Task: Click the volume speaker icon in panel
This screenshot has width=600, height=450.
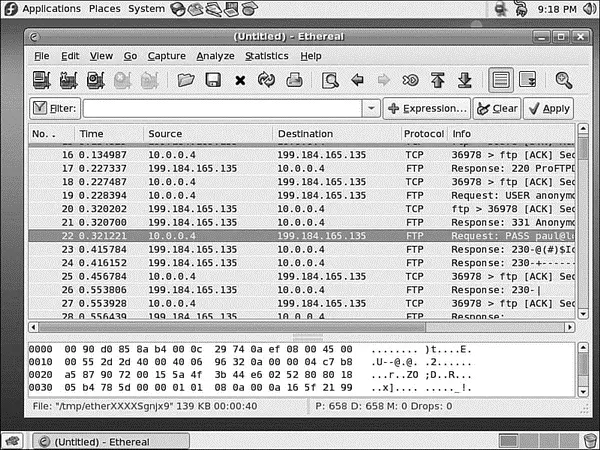Action: point(590,9)
